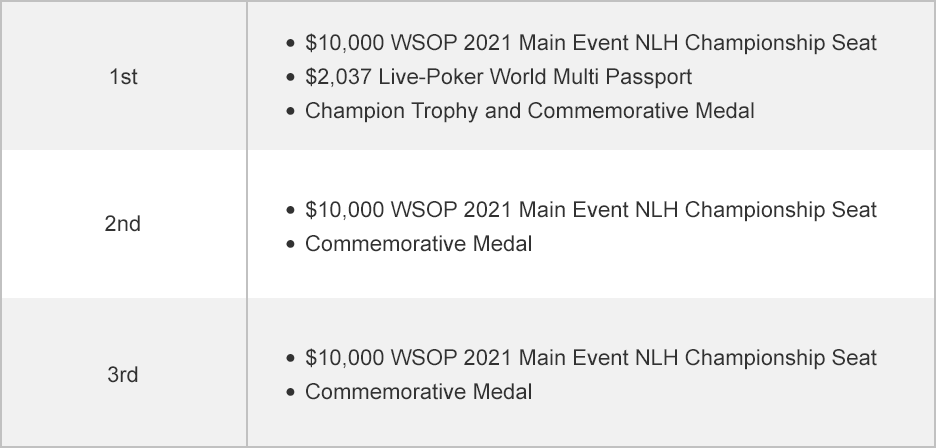Select the 2nd place Commemorative Medal text
The image size is (936, 448).
(418, 243)
